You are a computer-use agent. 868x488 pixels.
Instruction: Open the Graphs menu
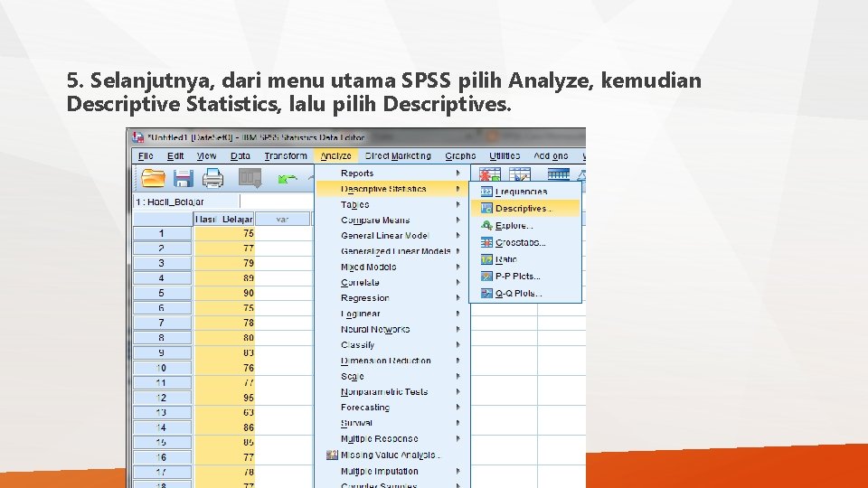point(460,156)
